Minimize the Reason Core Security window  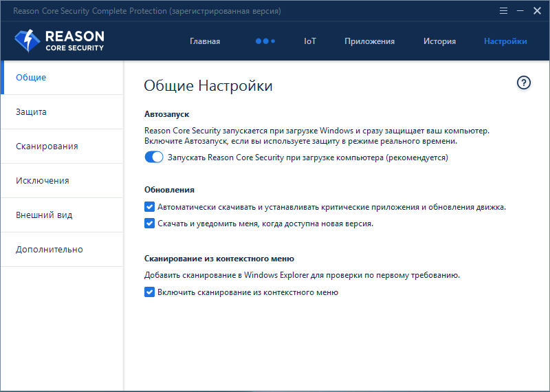coord(518,11)
